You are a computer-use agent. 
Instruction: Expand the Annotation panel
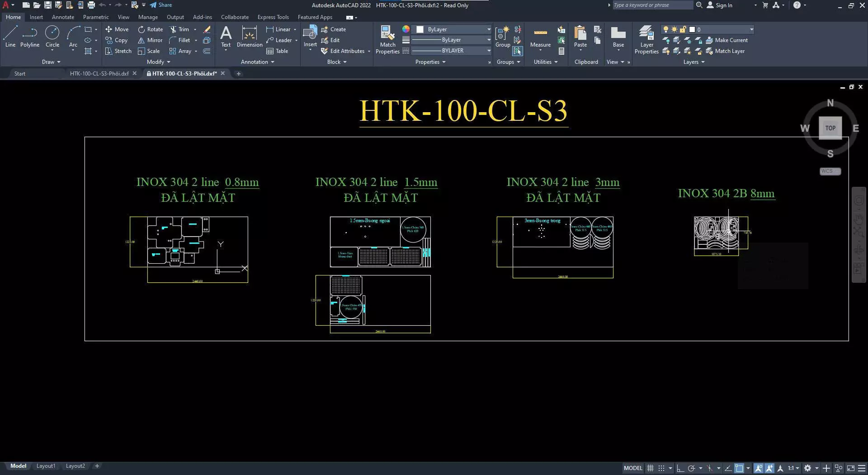click(x=258, y=62)
